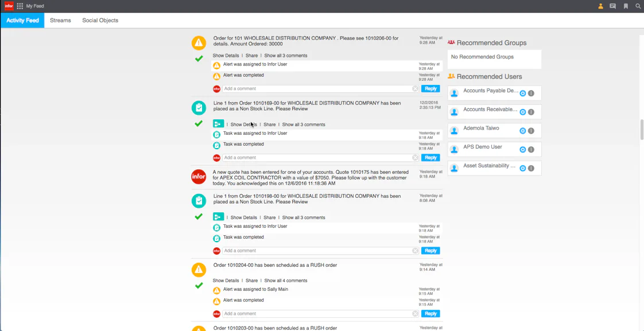Screen dimensions: 644x331
Task: Click the red Infor avatar on quote post
Action: coord(198,177)
